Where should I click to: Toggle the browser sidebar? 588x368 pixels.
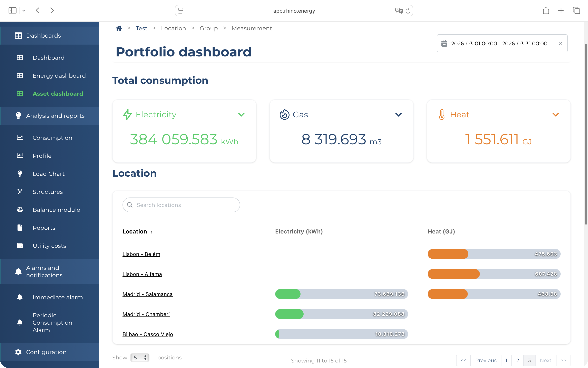pos(12,10)
